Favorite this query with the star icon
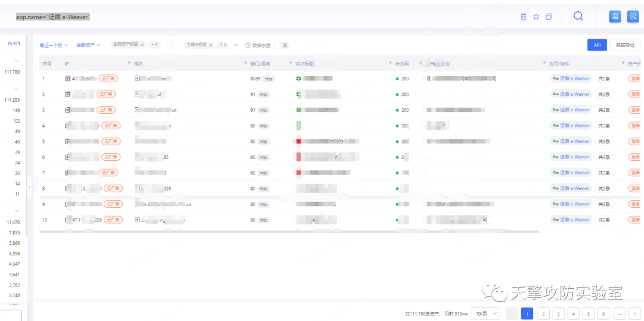This screenshot has height=321, width=644. pos(536,17)
